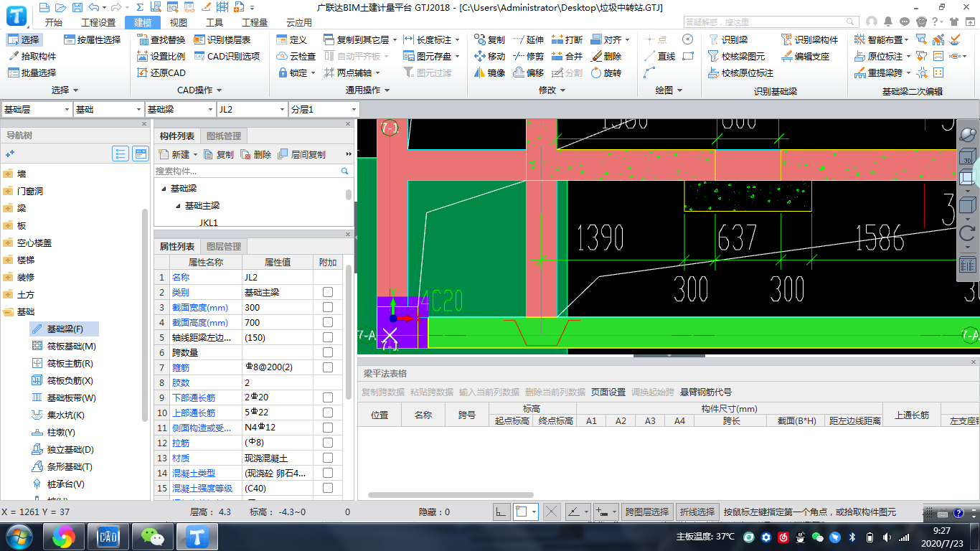Screen dimensions: 980x551
Task: Click 折线选择 status bar button
Action: point(698,512)
